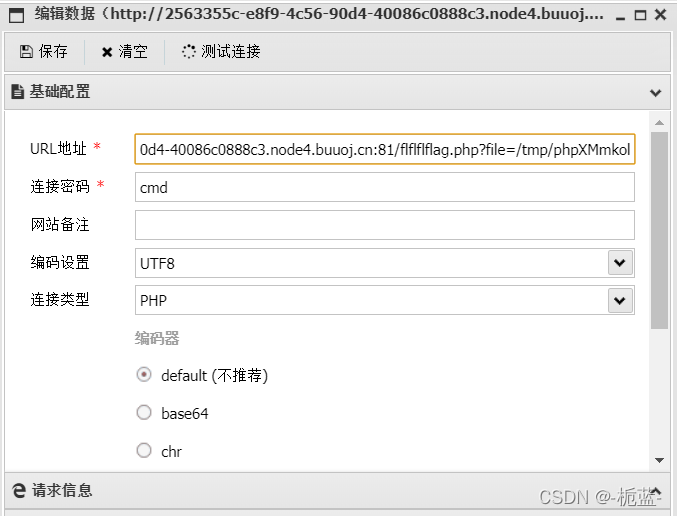The height and width of the screenshot is (516, 677).
Task: Click the 网站备注 label
Action: 60,225
